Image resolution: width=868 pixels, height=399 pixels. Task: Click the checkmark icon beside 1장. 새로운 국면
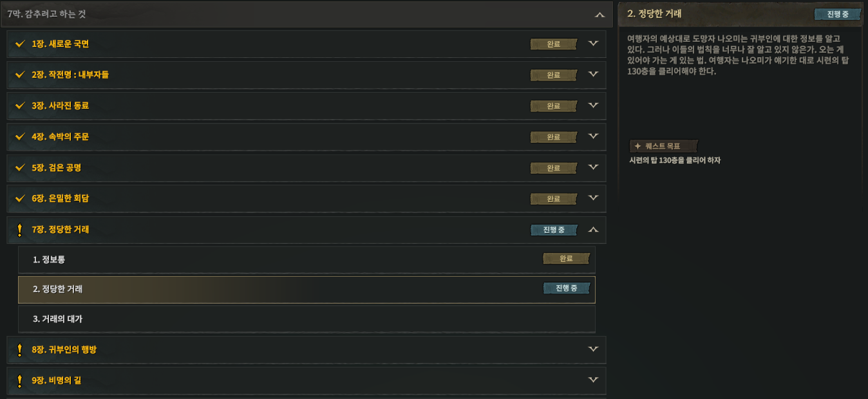coord(19,44)
